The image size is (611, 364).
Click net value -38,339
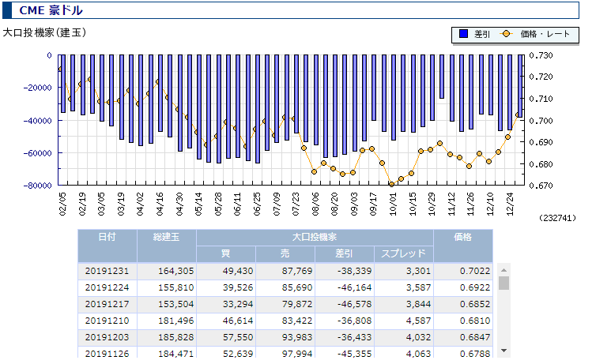click(x=355, y=271)
